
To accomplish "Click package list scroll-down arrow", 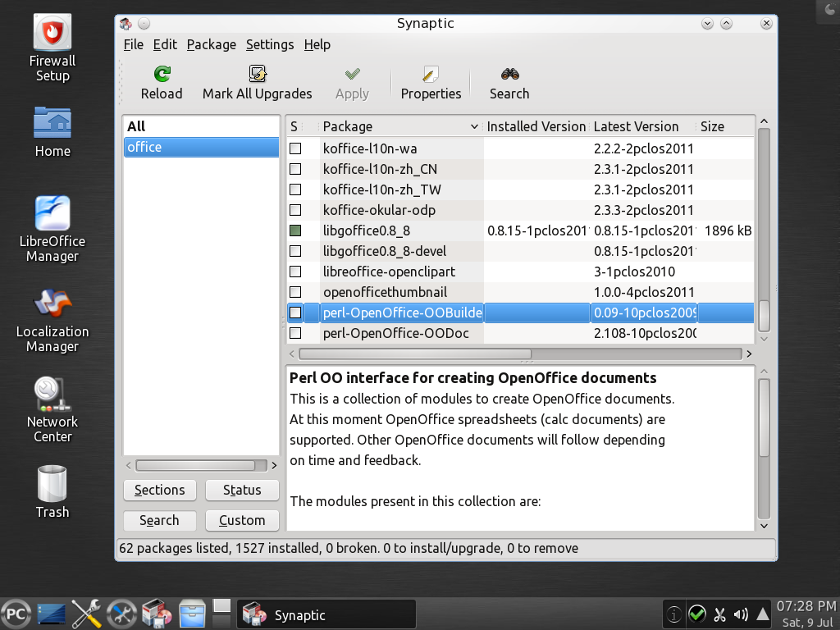I will click(x=765, y=339).
